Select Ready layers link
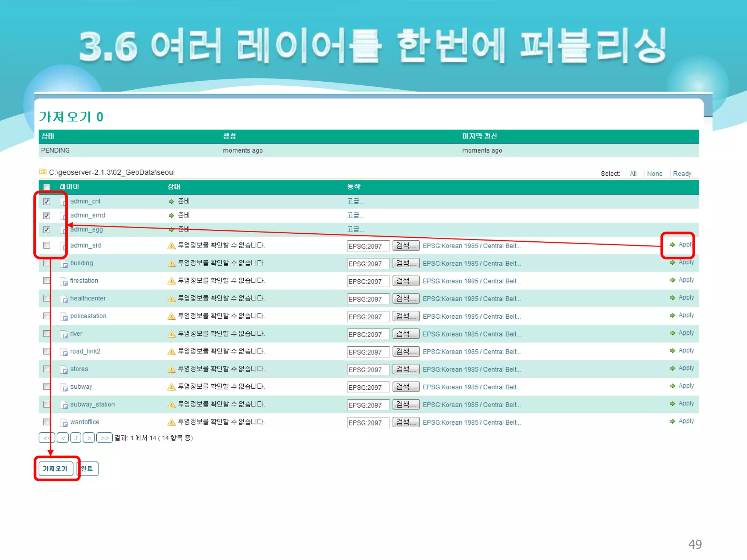 (682, 174)
